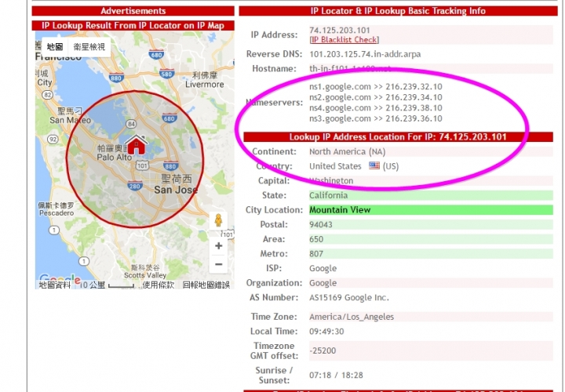The width and height of the screenshot is (565, 392).
Task: Select ns1.google.com >> 216.239.32.10 entry
Action: [375, 87]
